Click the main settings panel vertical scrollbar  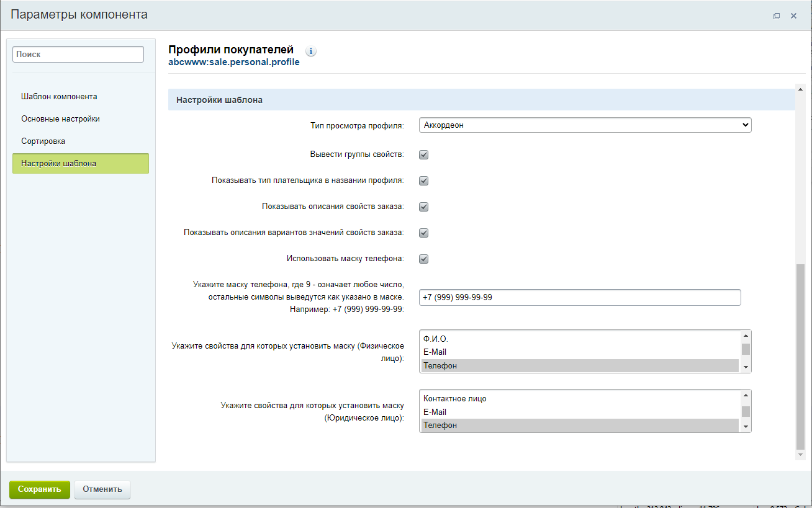pos(800,354)
